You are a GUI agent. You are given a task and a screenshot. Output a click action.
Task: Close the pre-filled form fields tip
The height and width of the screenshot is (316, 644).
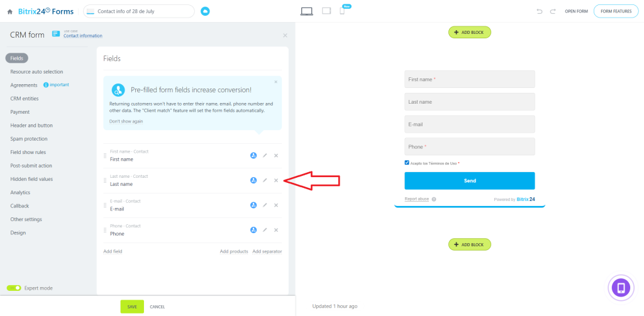coord(275,82)
